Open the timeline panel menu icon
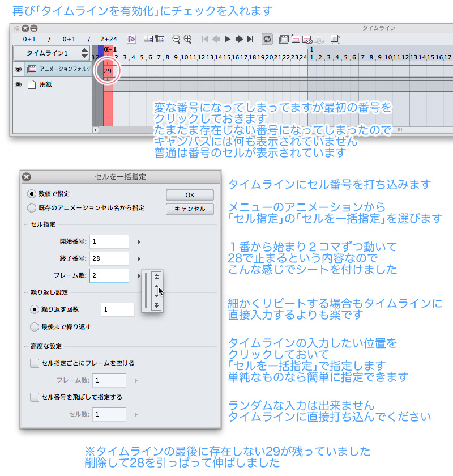Viewport: 453px width, 476px height. [x=16, y=28]
